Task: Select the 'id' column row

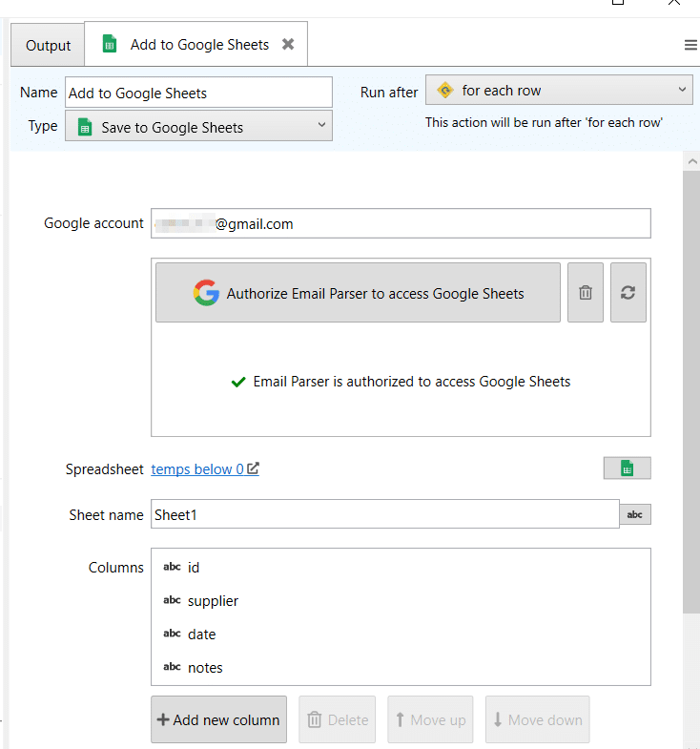Action: point(401,567)
